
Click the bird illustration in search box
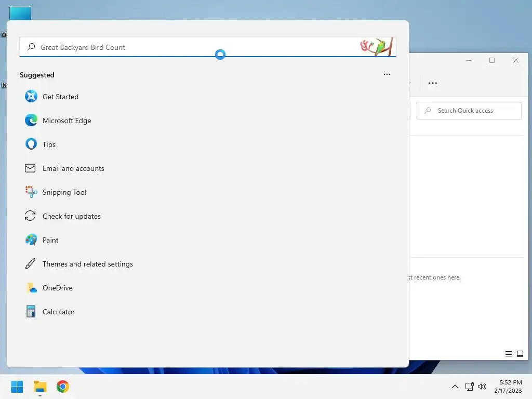point(377,47)
